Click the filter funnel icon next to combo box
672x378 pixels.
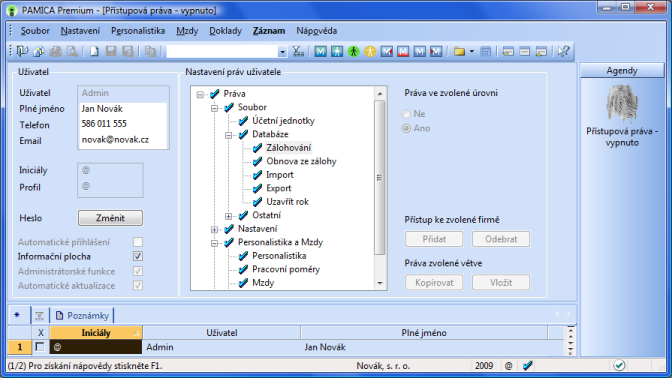(298, 51)
